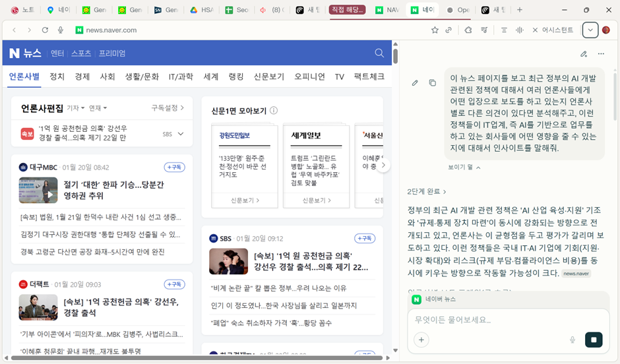Select the 경제 news category
620x364 pixels.
tap(82, 76)
